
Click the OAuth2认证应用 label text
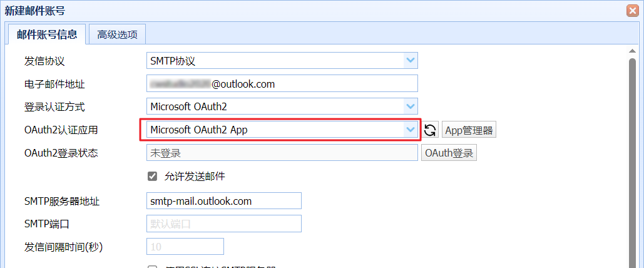[61, 130]
